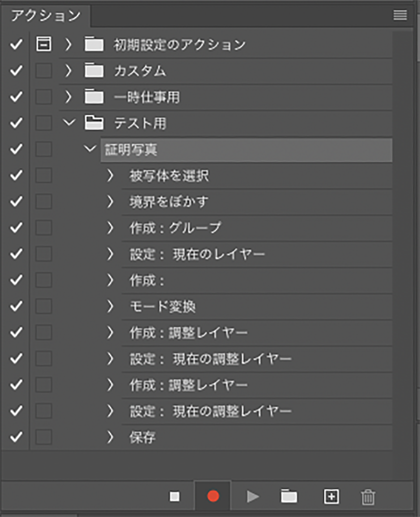The image size is (420, 517).
Task: Click the テスト用 open folder icon
Action: tap(94, 123)
